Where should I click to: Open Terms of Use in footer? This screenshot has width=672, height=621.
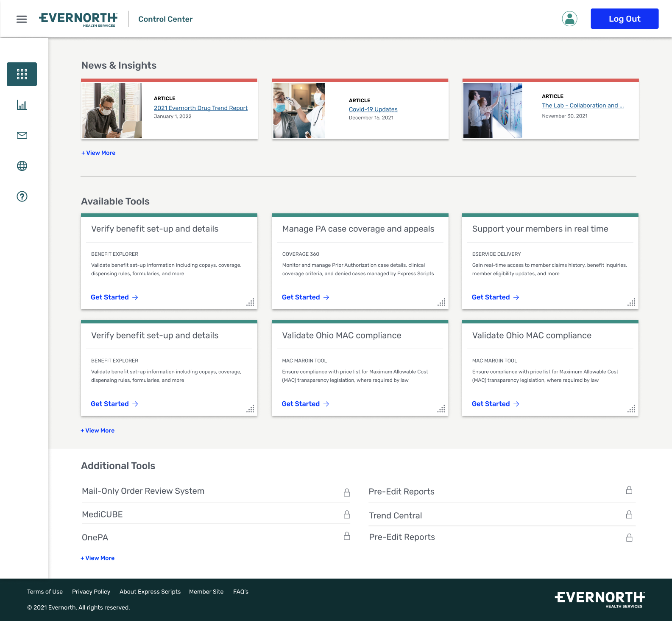[x=45, y=592]
